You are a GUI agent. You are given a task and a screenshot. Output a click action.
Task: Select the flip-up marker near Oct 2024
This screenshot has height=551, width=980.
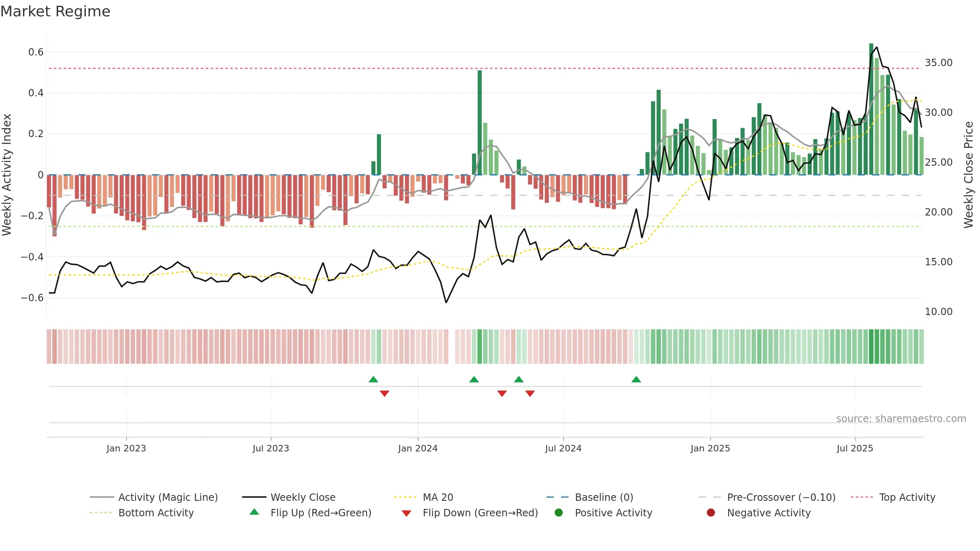[x=636, y=379]
